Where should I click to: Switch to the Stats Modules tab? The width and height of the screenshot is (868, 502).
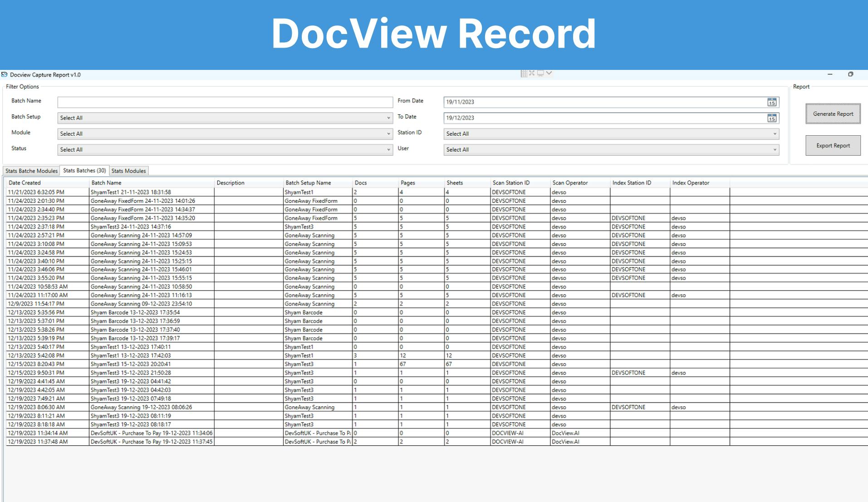pos(129,171)
